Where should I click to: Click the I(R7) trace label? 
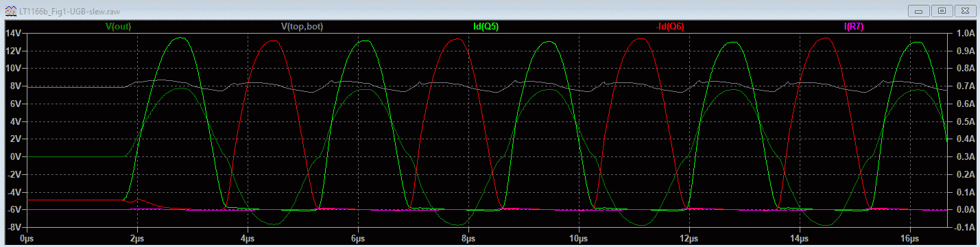853,27
